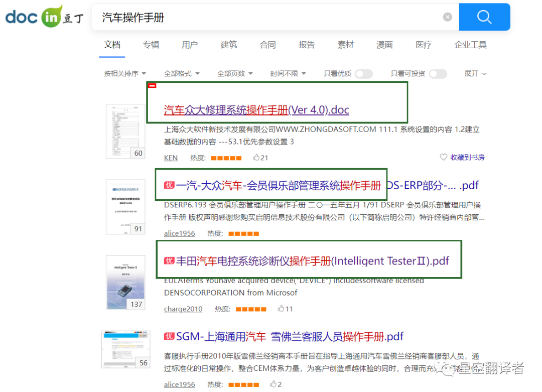Open the 汽车众大修理系统操作手册 document link
The width and height of the screenshot is (542, 392).
coord(256,109)
